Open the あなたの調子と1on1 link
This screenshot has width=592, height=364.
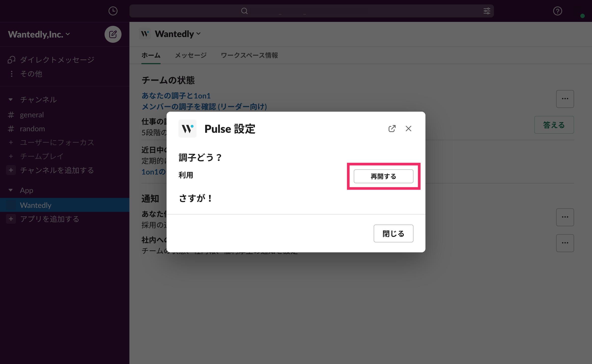[176, 96]
